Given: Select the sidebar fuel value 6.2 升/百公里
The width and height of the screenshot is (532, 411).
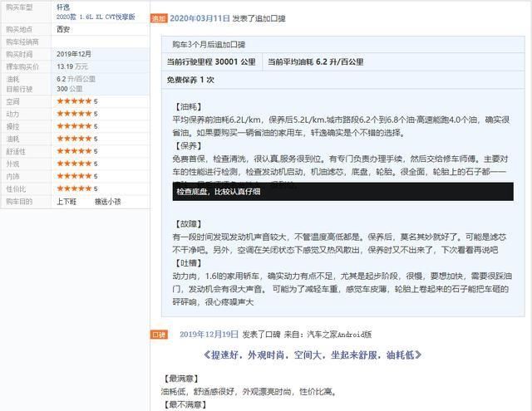Looking at the screenshot, I should click(x=76, y=79).
